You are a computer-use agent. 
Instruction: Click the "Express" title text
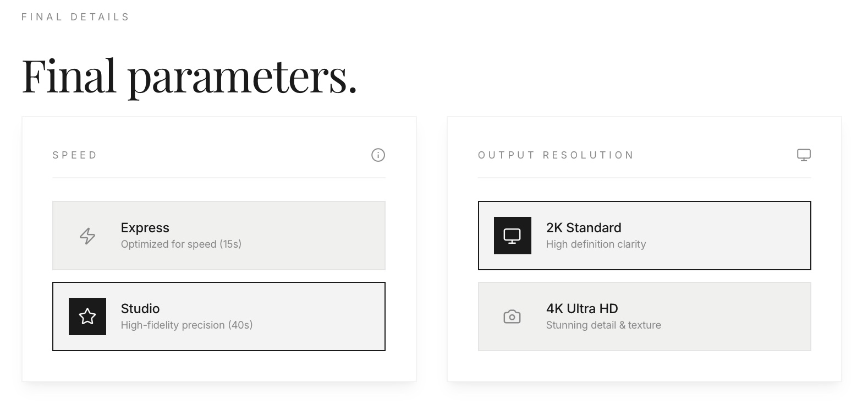145,228
